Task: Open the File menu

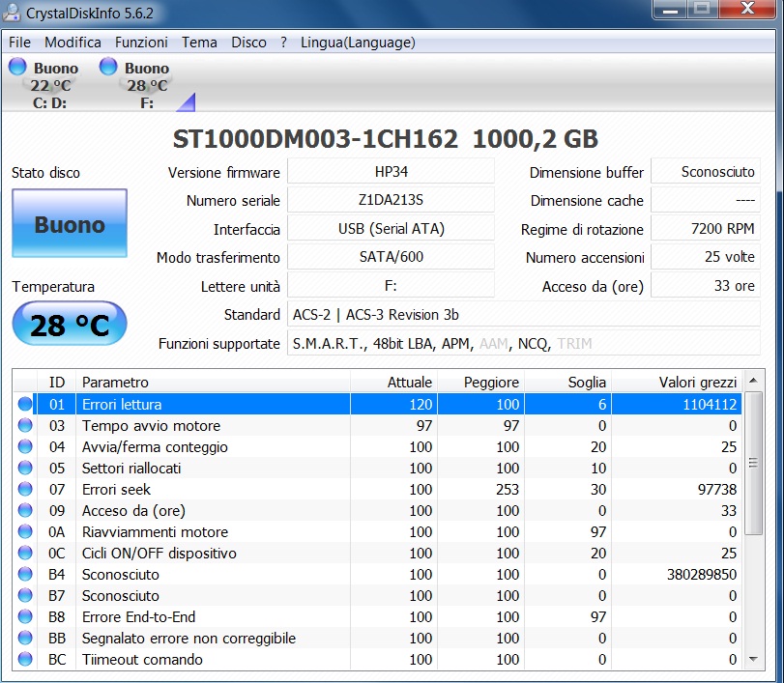Action: coord(19,43)
